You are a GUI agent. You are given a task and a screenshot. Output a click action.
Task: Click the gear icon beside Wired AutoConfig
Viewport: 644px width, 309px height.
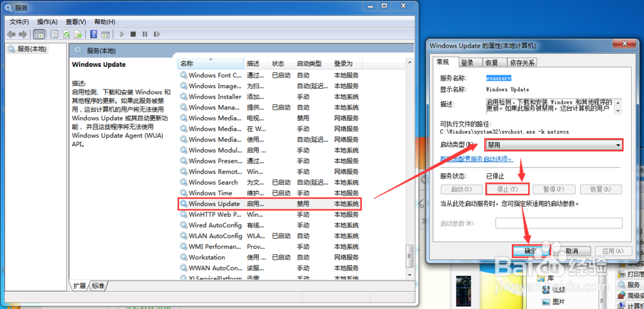[183, 225]
